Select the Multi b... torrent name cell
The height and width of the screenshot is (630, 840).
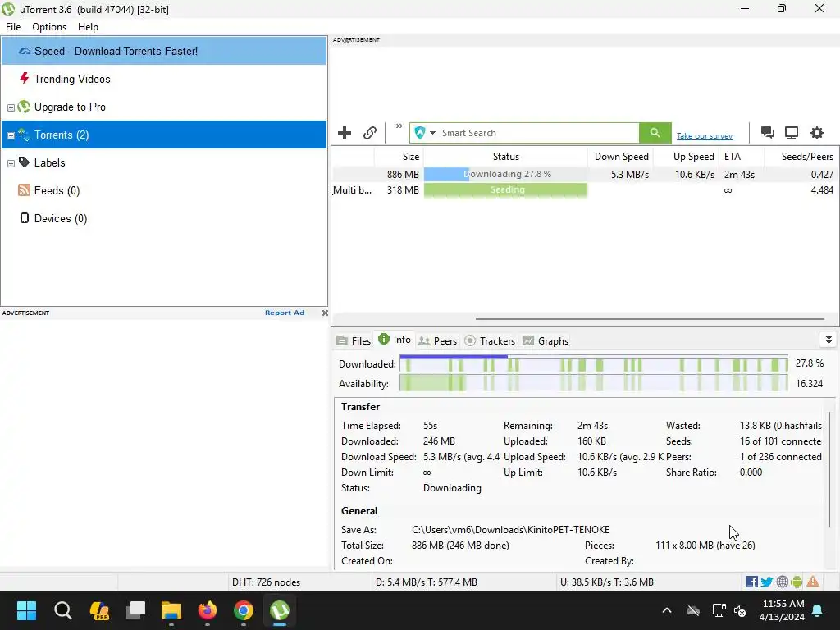pos(353,189)
